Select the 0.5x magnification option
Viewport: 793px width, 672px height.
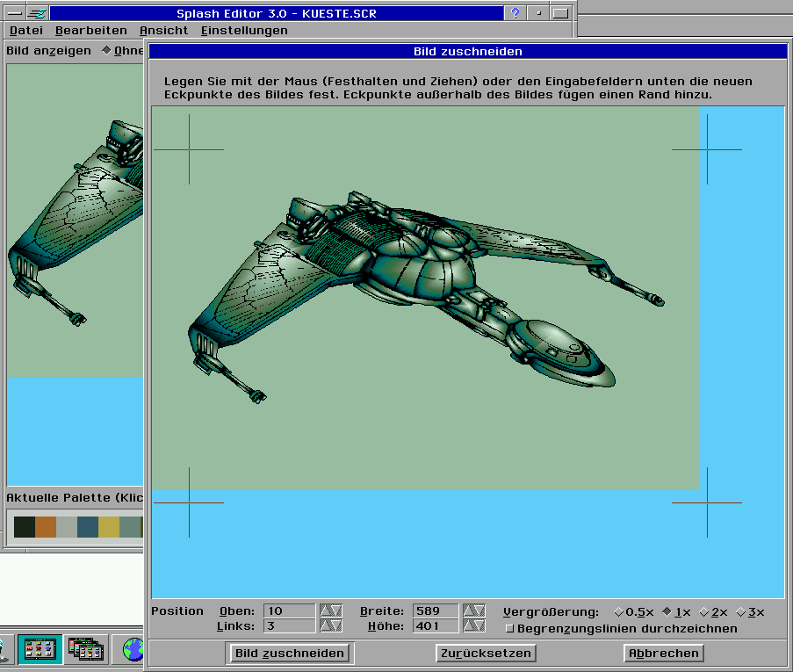pos(617,612)
